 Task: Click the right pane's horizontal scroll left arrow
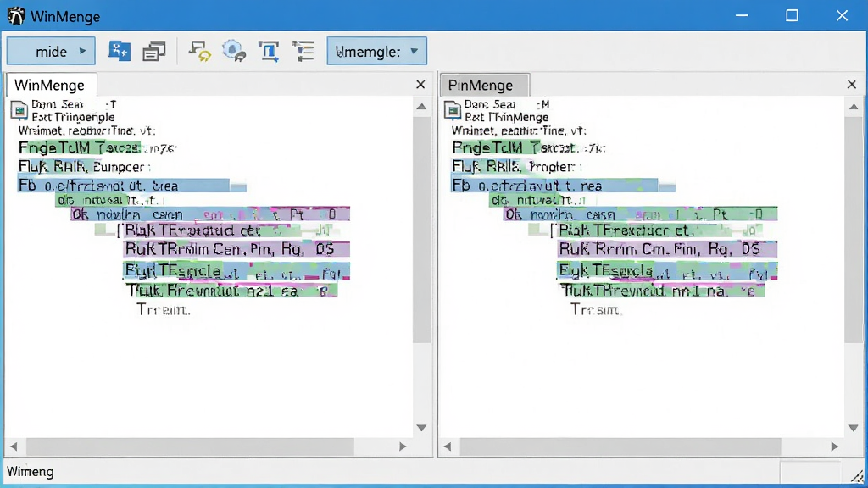tap(448, 446)
